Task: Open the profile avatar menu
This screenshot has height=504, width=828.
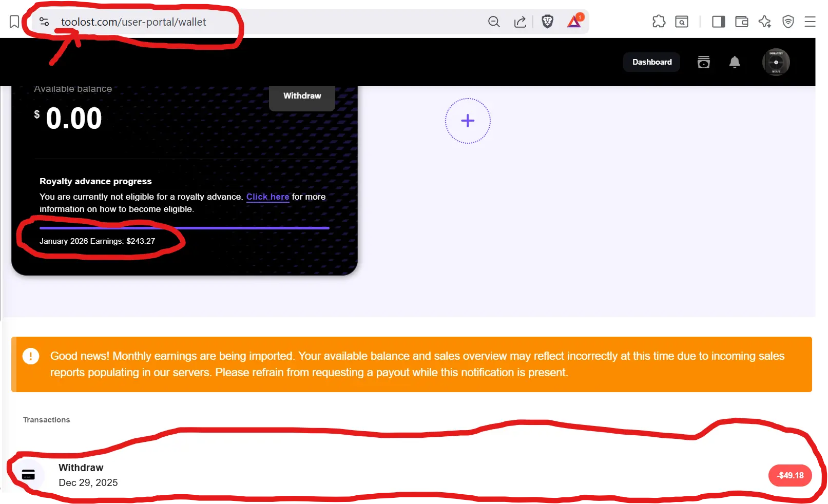Action: click(776, 62)
